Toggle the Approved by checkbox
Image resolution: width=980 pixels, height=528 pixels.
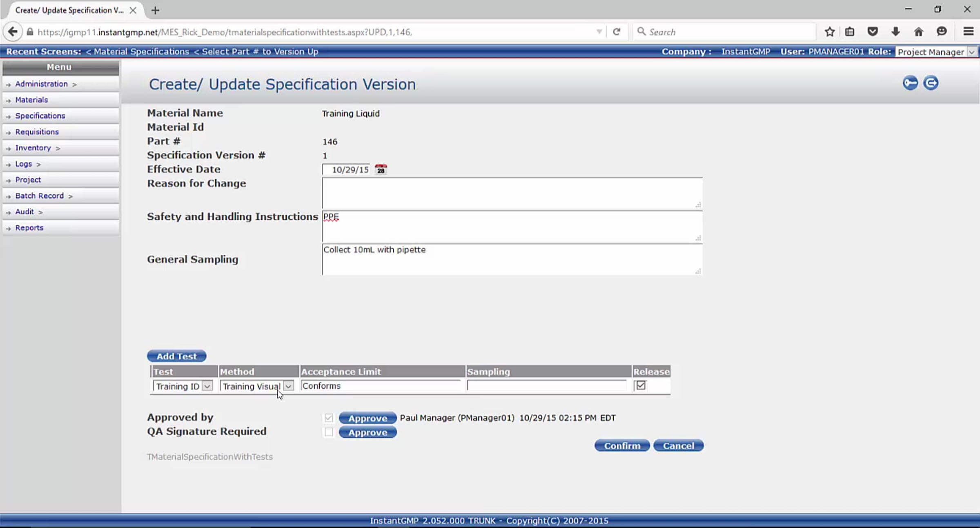329,418
